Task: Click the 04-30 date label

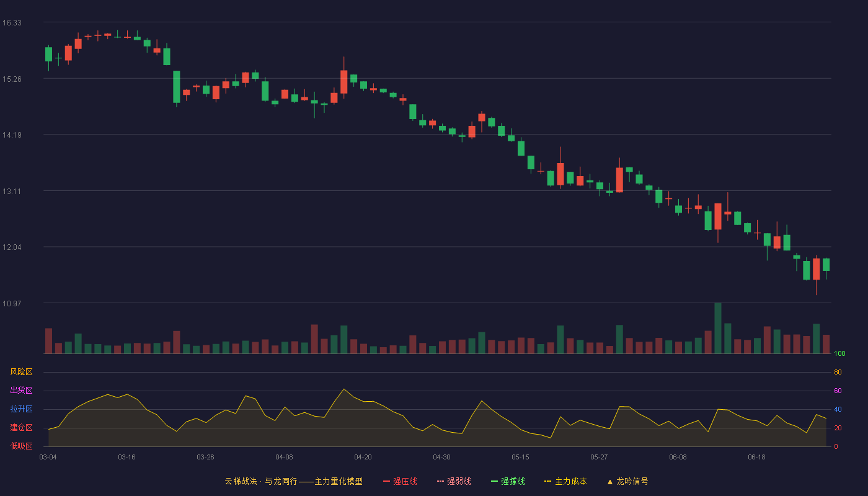Action: [x=441, y=457]
